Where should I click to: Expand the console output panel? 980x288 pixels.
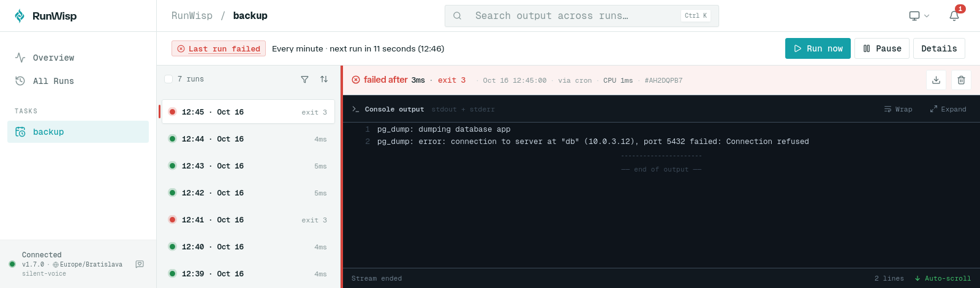(x=948, y=109)
